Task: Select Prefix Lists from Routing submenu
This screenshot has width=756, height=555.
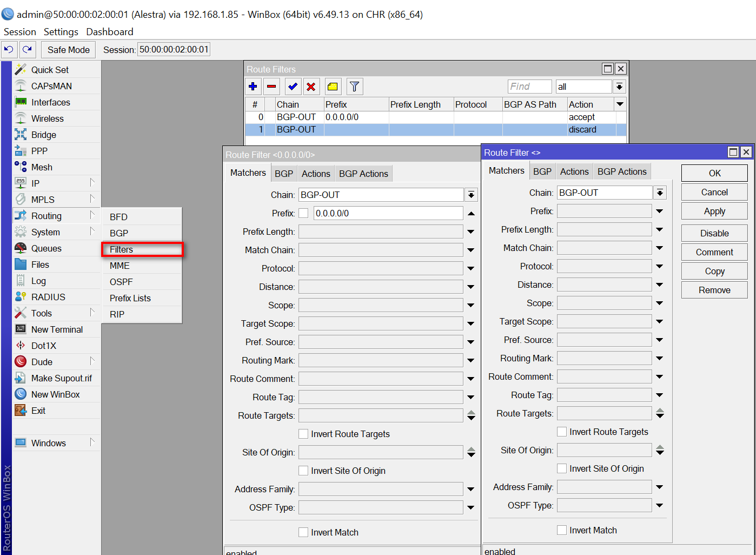Action: coord(130,298)
